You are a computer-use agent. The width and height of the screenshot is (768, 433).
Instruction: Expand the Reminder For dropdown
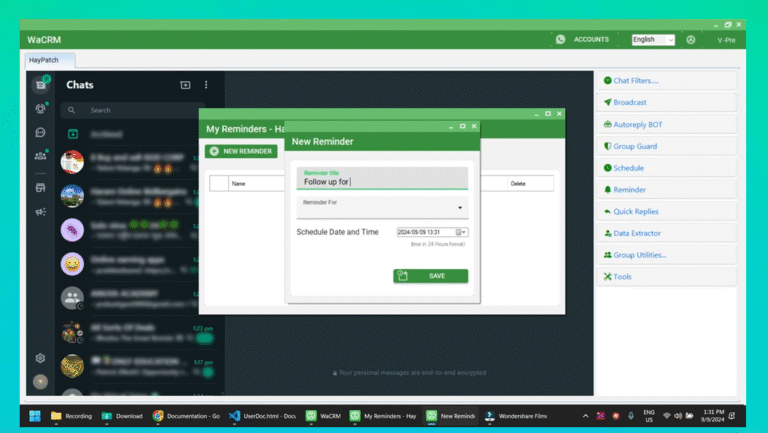pyautogui.click(x=460, y=208)
